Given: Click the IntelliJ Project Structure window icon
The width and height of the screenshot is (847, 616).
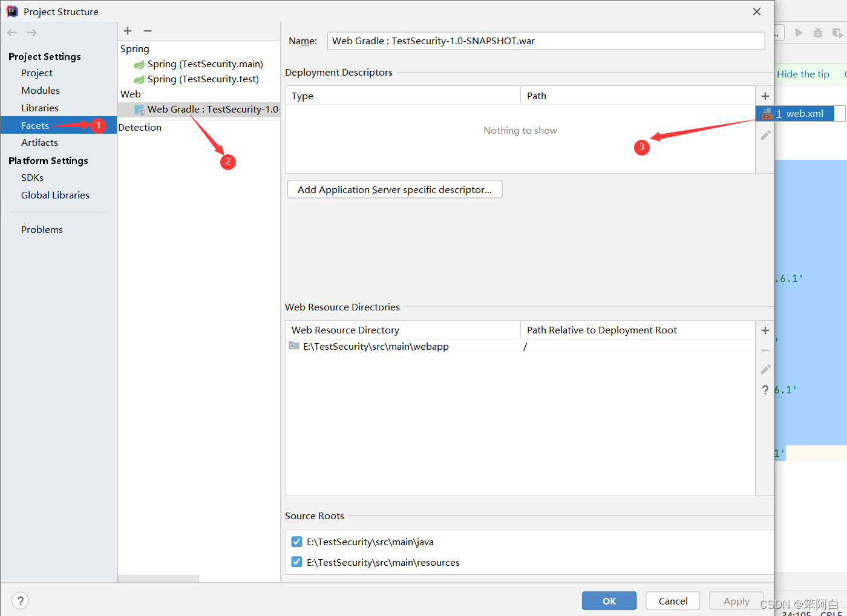Looking at the screenshot, I should point(12,11).
